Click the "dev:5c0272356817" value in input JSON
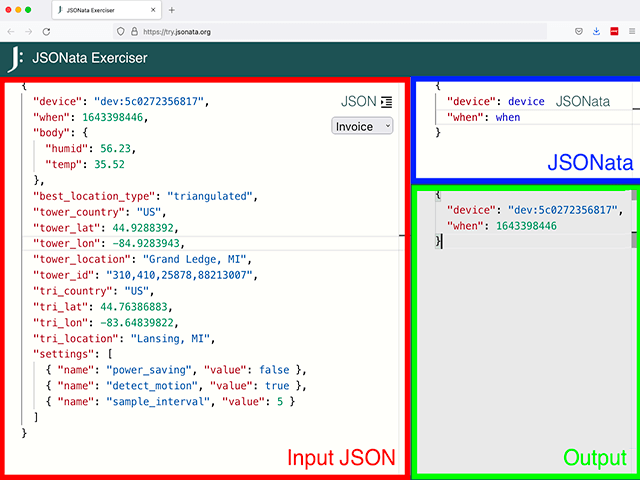Viewport: 640px width, 480px height. pyautogui.click(x=149, y=101)
